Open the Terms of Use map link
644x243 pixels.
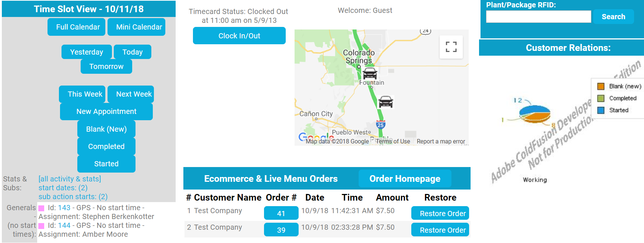point(393,141)
